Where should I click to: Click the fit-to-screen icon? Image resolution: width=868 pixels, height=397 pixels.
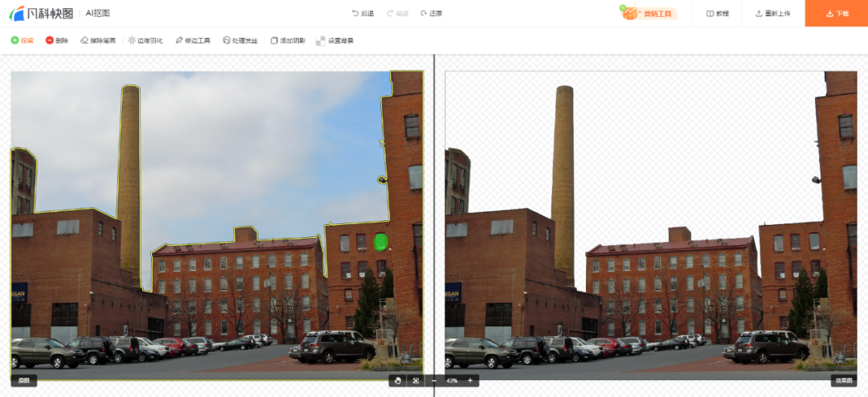pos(416,380)
